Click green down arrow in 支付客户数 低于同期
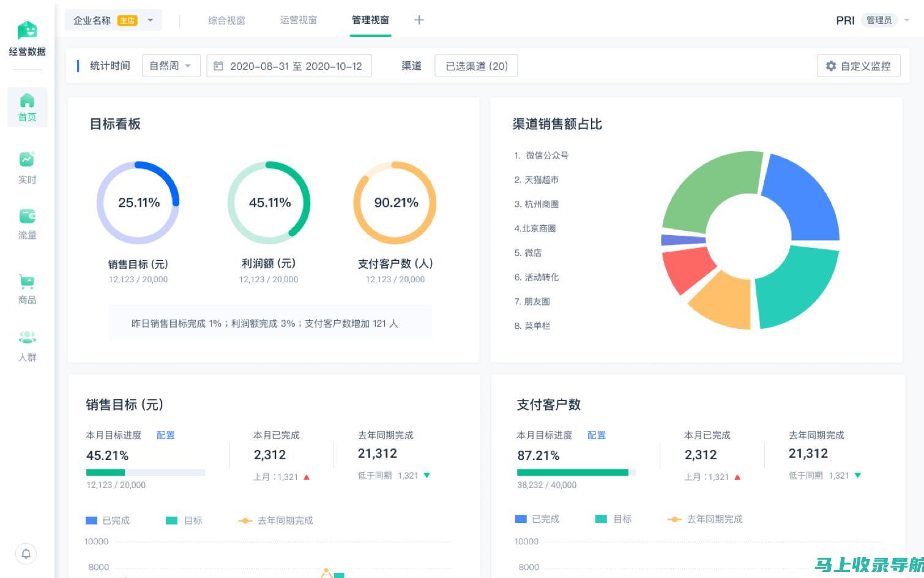Screen dimensions: 924x578 857,475
